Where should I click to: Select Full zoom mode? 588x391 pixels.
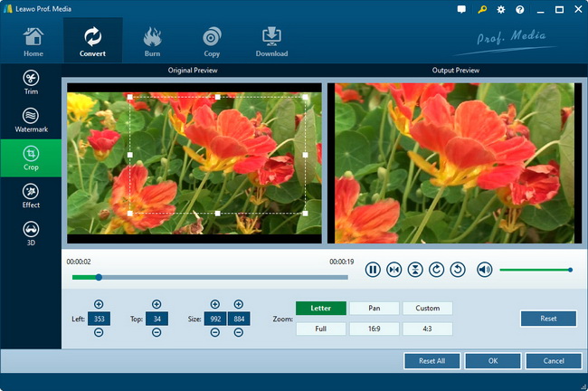tap(321, 329)
